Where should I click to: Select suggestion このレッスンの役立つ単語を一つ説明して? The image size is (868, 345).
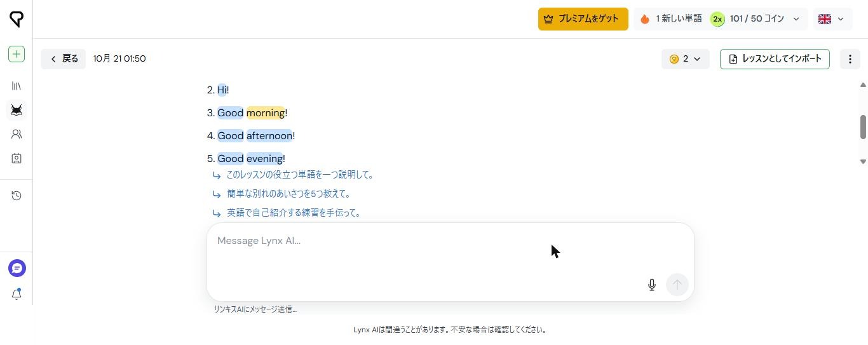pos(300,175)
